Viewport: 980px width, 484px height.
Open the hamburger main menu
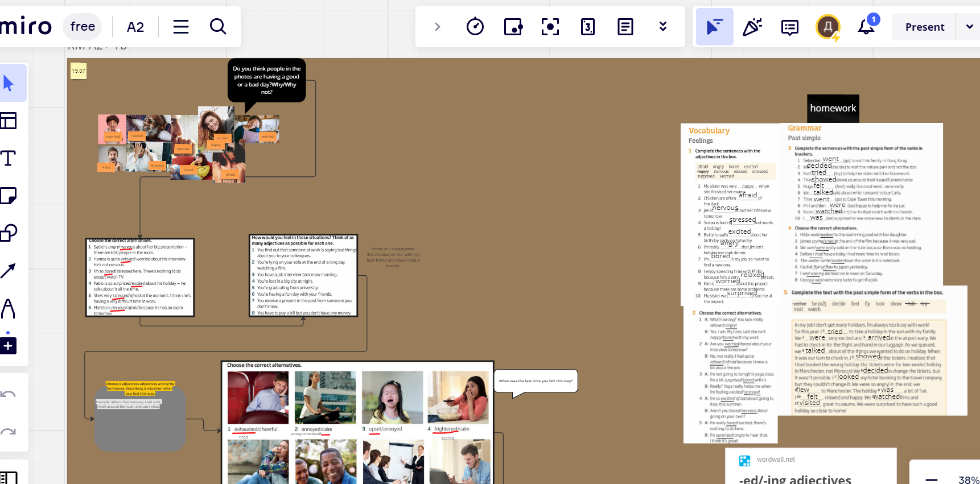point(181,27)
